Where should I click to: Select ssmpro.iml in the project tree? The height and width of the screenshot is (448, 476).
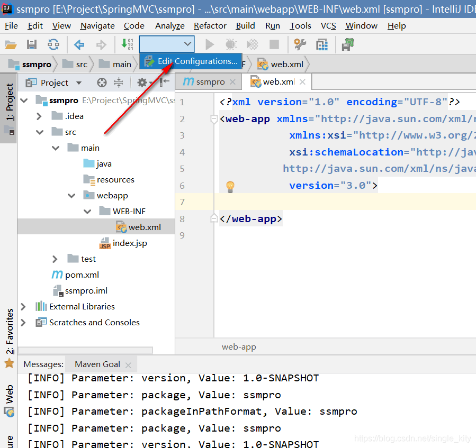pyautogui.click(x=80, y=290)
